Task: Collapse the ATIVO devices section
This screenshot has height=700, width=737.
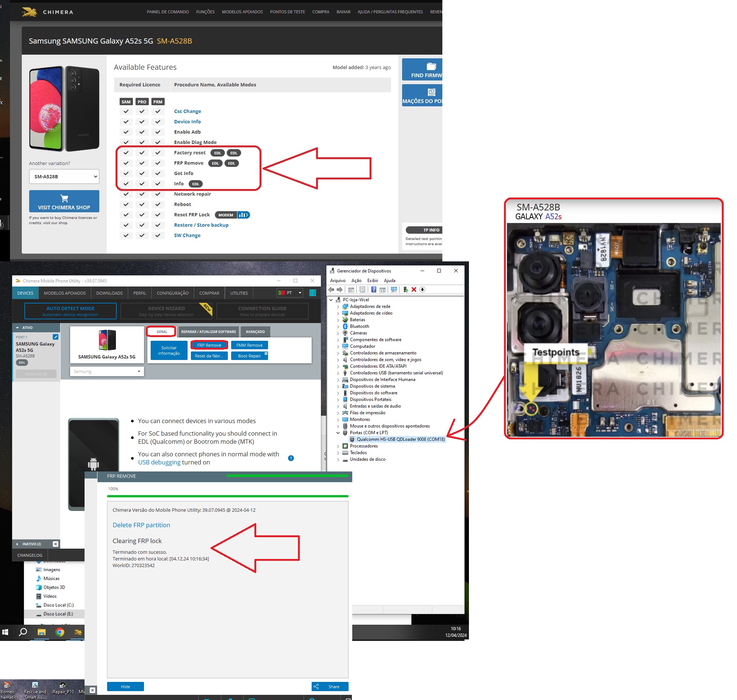Action: click(17, 327)
